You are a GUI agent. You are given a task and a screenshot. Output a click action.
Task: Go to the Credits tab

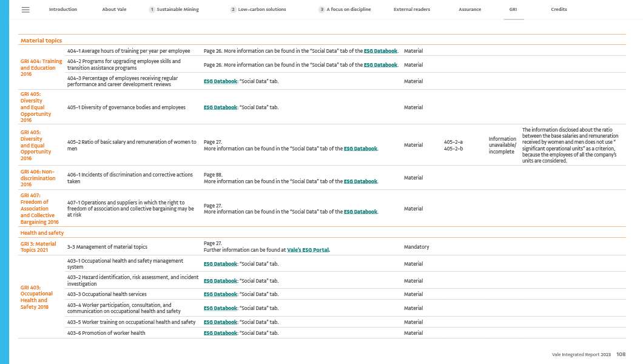pyautogui.click(x=559, y=10)
